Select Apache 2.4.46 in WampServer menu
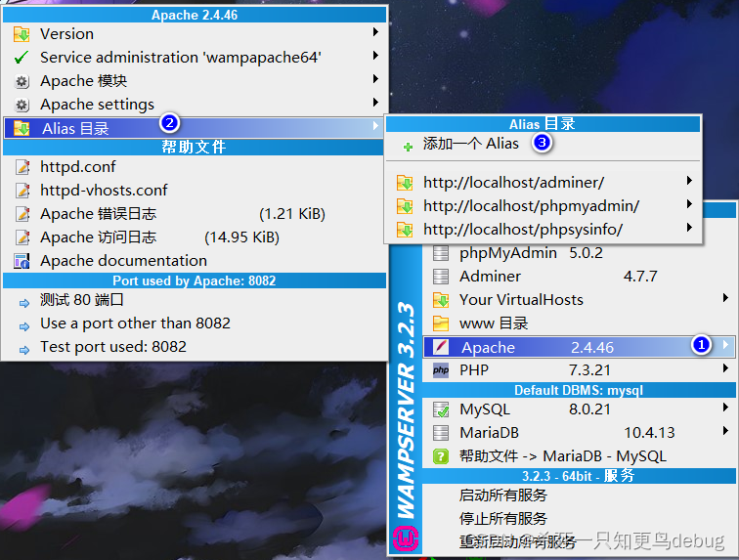 click(x=579, y=347)
